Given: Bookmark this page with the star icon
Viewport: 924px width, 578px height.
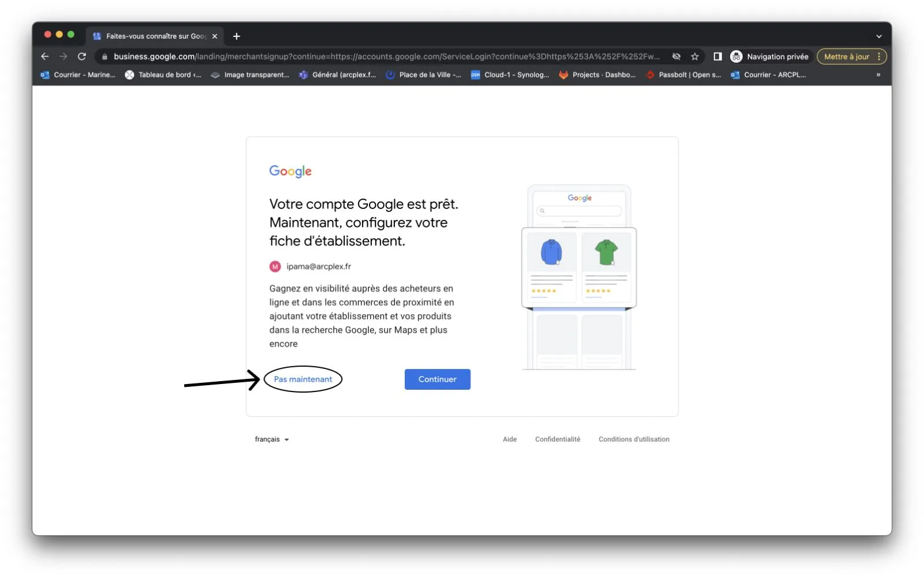Looking at the screenshot, I should click(695, 57).
